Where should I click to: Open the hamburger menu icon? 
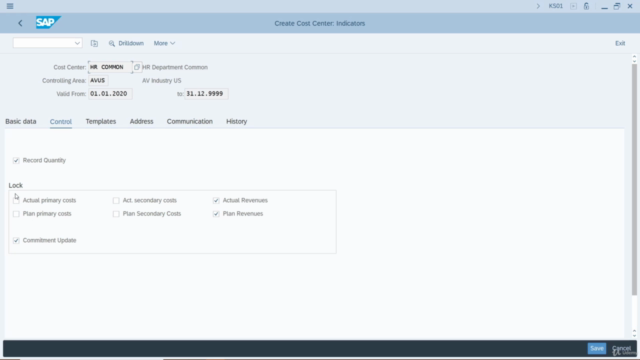tap(10, 6)
